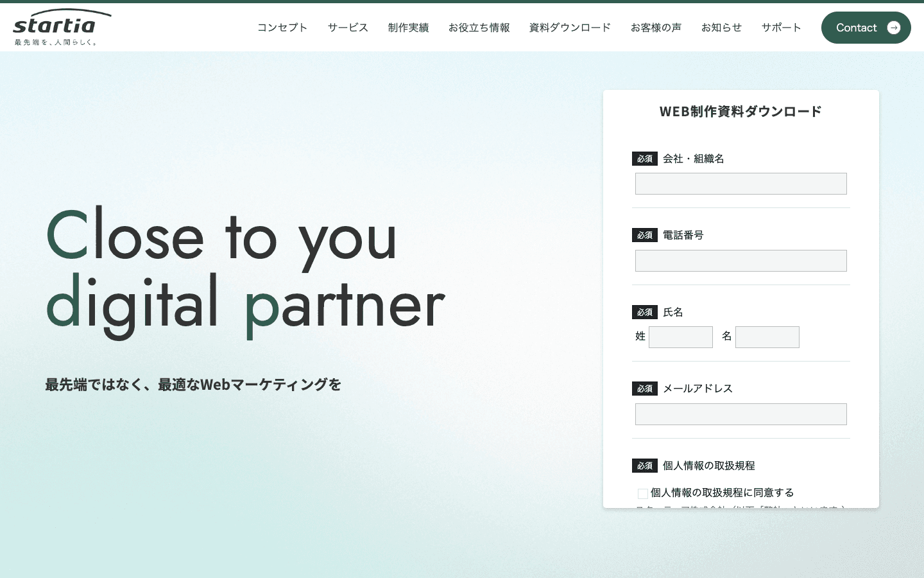The width and height of the screenshot is (924, 578).
Task: Click the Contact button
Action: (x=866, y=28)
